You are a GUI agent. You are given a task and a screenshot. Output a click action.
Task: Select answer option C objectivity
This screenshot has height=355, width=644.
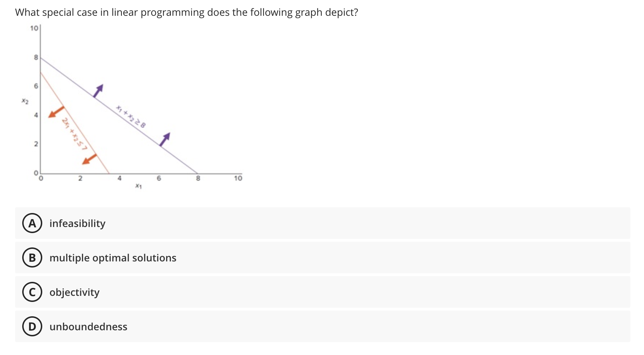coord(74,293)
